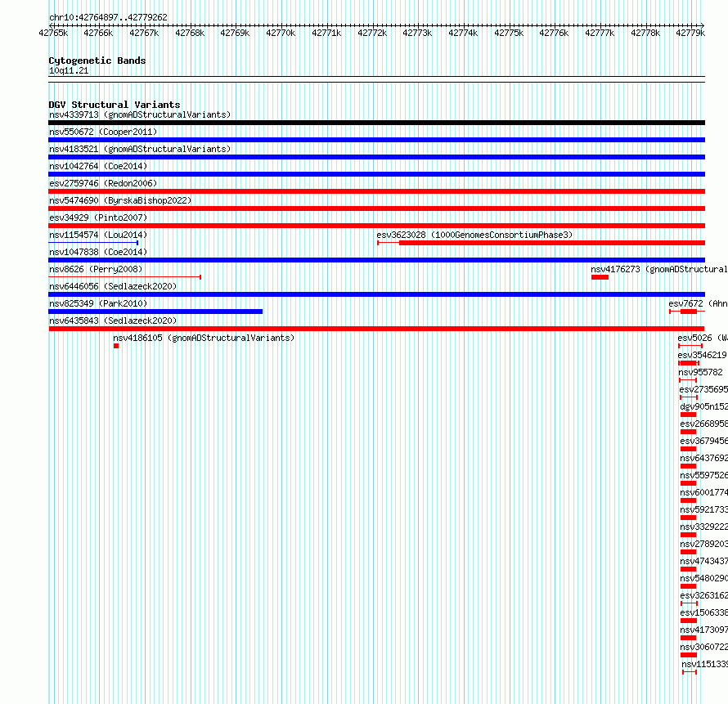Open the nsv3329222 variant label

click(x=703, y=527)
